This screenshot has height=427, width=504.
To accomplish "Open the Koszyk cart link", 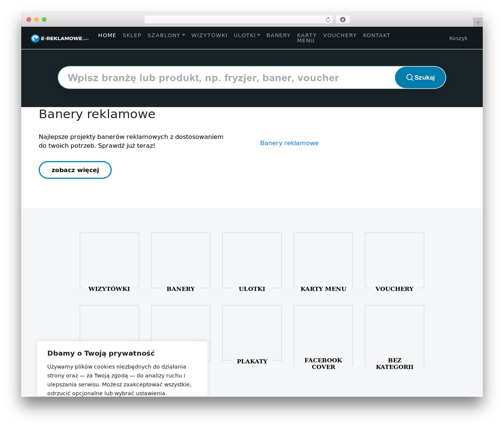I will click(x=458, y=38).
